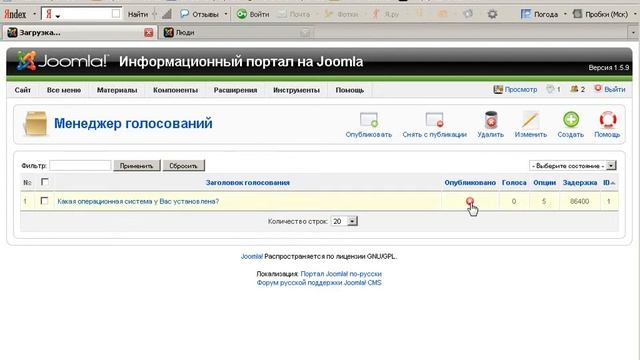Open the Расширения menu

coord(235,90)
